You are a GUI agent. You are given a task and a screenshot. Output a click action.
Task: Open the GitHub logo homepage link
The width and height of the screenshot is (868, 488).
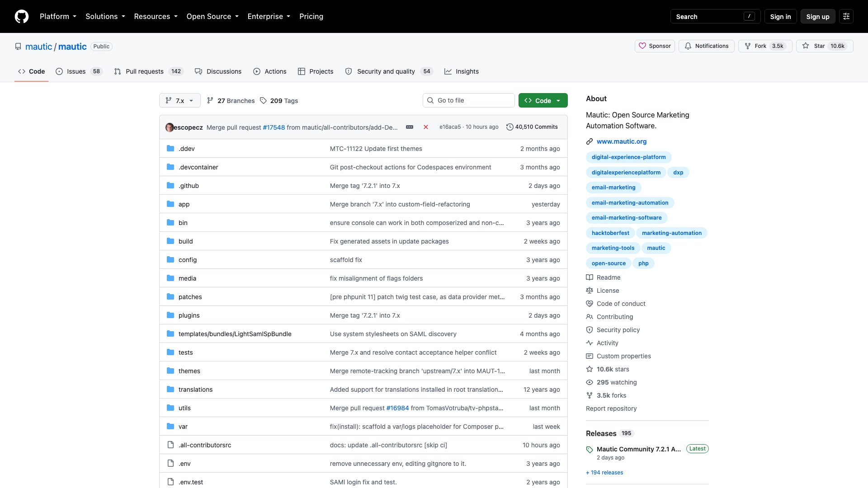pos(22,16)
